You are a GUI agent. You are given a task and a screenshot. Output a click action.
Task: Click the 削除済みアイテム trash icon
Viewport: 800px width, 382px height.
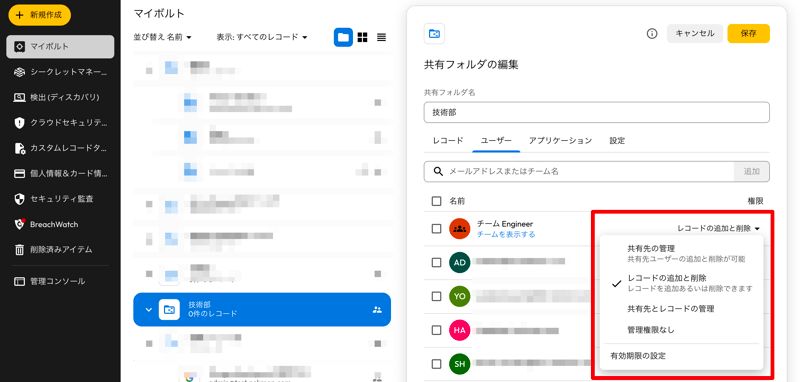pos(19,250)
